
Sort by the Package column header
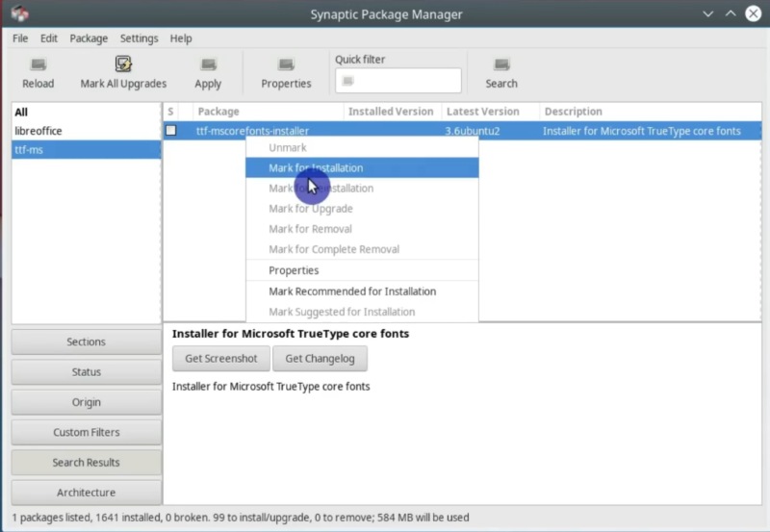[x=269, y=112]
